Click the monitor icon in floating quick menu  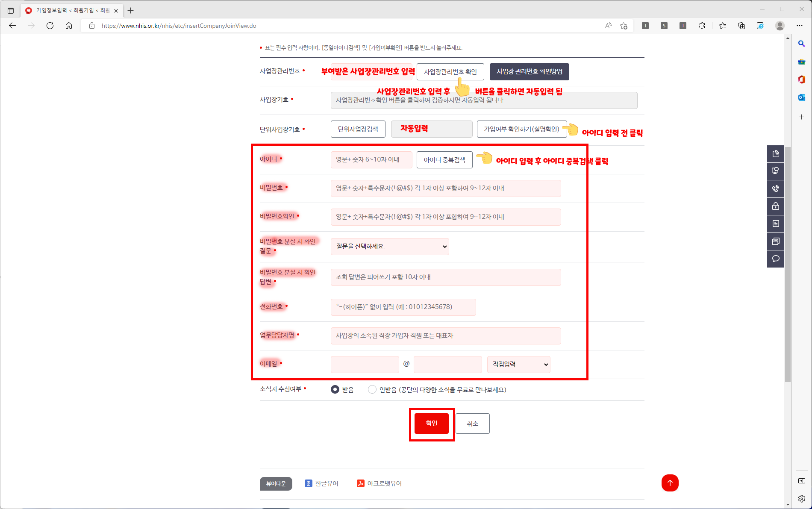pyautogui.click(x=776, y=171)
